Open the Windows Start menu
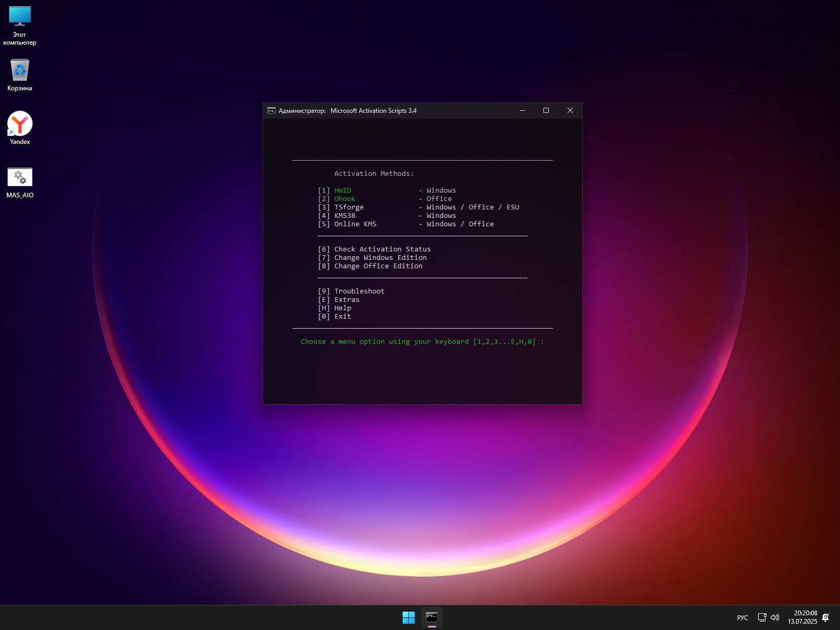840x630 pixels. [408, 617]
